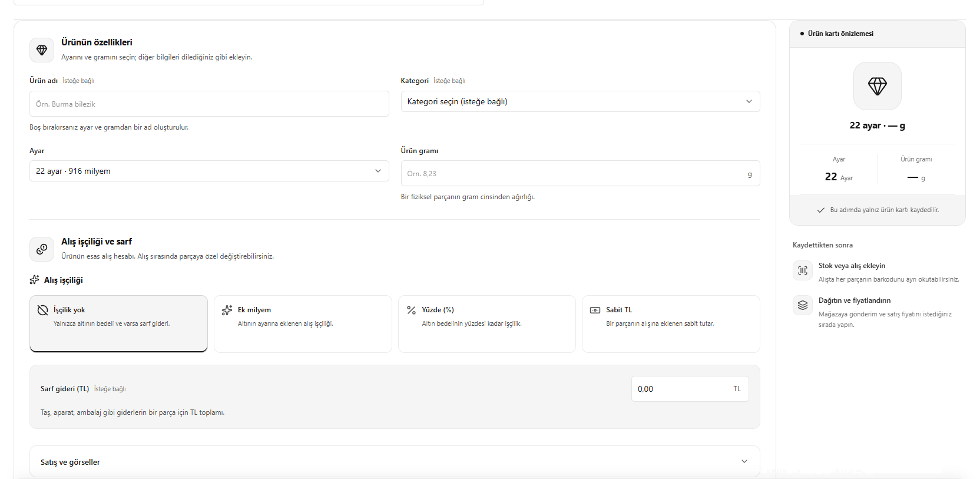Focus the Ürün adı input field
This screenshot has height=479, width=980.
pyautogui.click(x=209, y=104)
